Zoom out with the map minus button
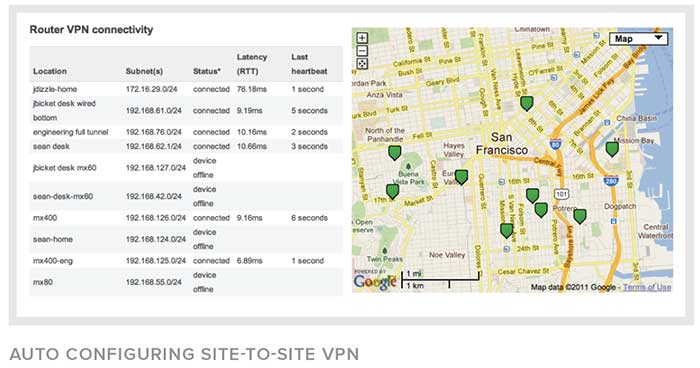The width and height of the screenshot is (700, 368). point(362,50)
